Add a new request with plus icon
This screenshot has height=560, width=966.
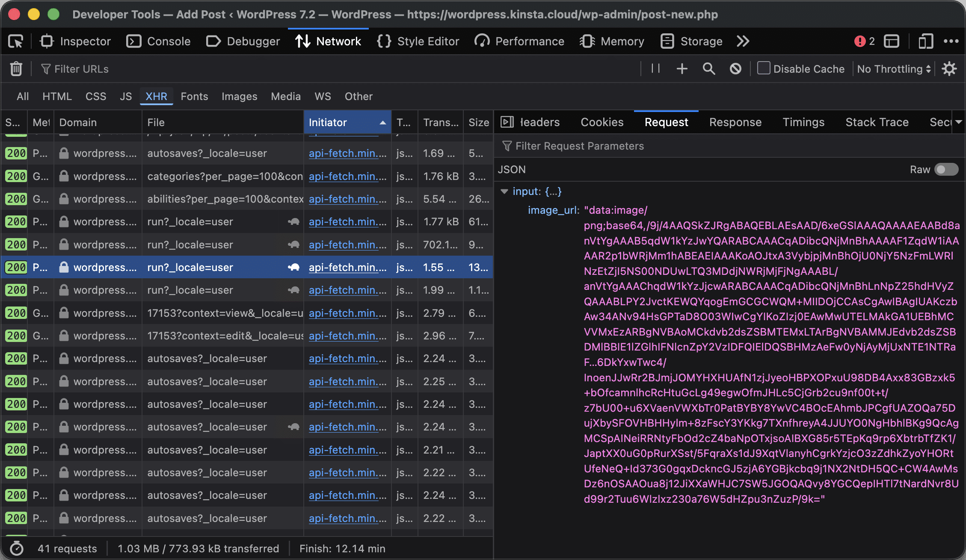[682, 69]
